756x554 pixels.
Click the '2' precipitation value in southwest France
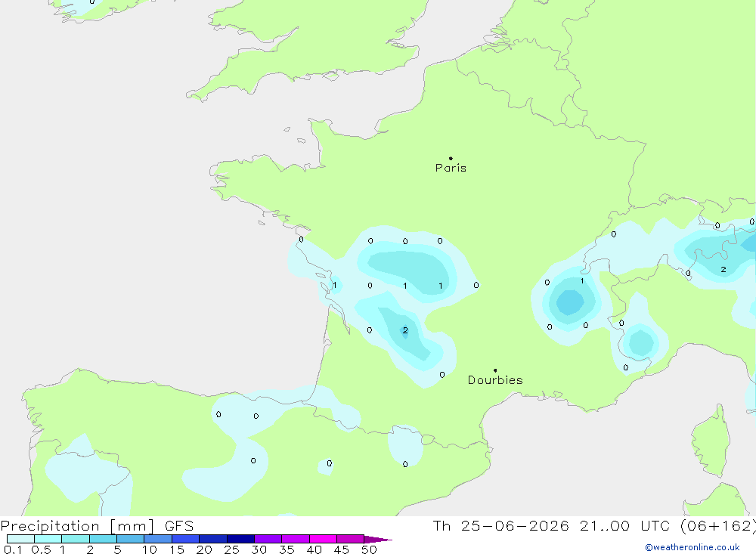coord(405,330)
